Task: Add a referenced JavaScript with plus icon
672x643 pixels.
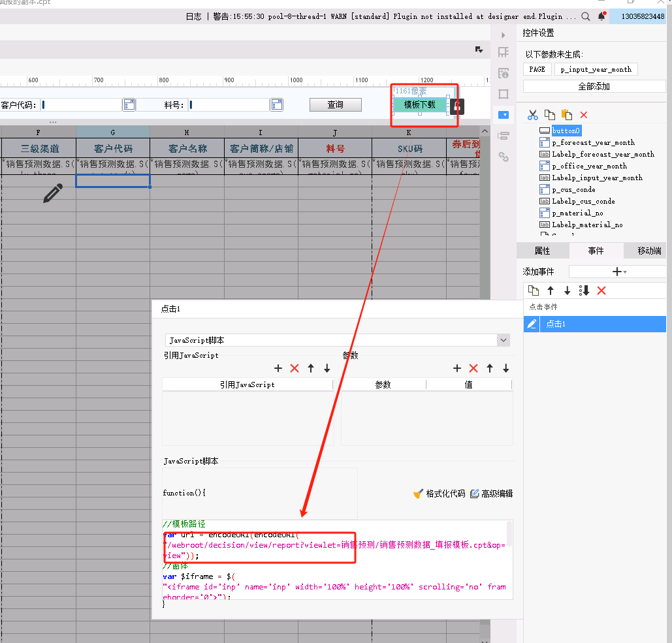Action: click(x=278, y=368)
